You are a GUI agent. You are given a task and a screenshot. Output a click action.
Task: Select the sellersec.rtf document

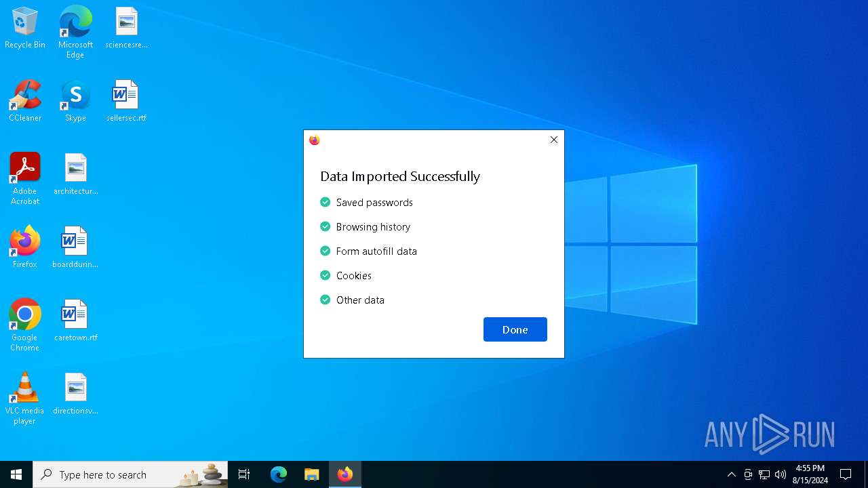(126, 102)
